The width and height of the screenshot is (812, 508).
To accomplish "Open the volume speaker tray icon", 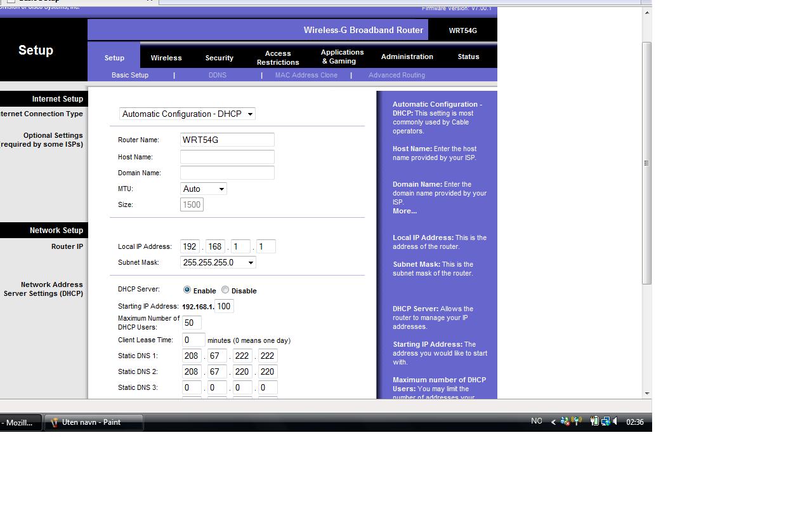I will 615,421.
